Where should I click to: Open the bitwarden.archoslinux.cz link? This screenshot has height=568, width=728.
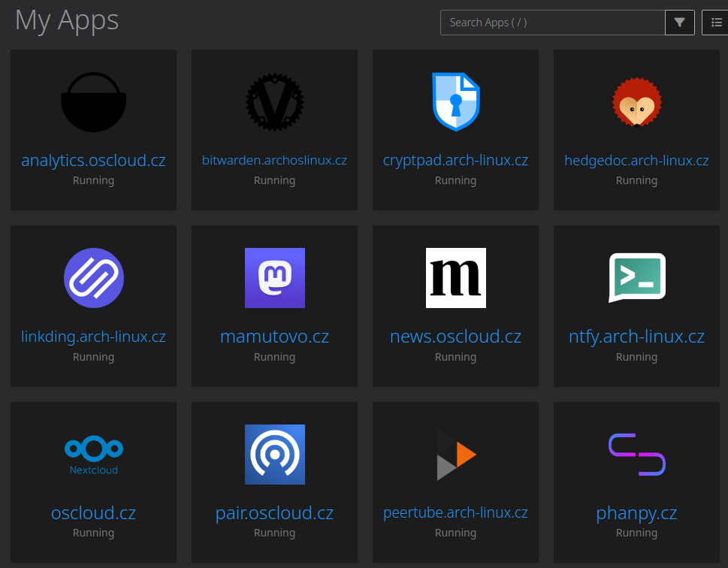(274, 160)
